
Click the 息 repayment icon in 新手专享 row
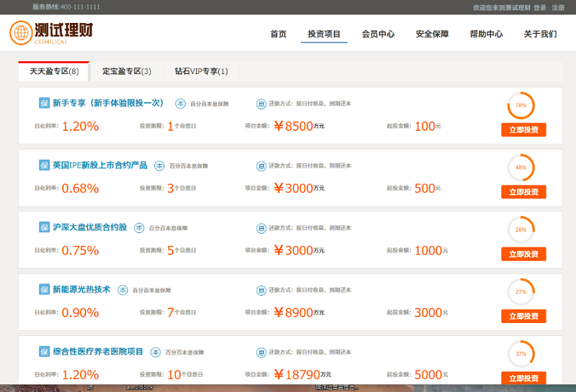click(261, 104)
